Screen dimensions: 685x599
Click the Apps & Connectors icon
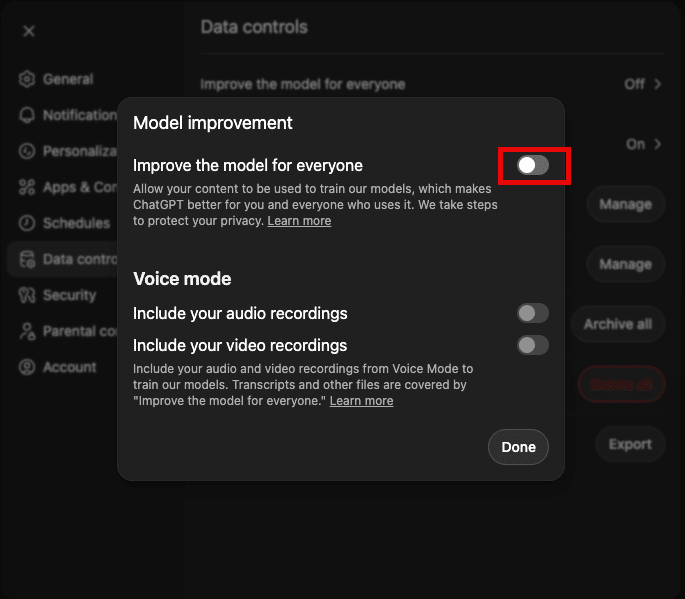coord(27,187)
